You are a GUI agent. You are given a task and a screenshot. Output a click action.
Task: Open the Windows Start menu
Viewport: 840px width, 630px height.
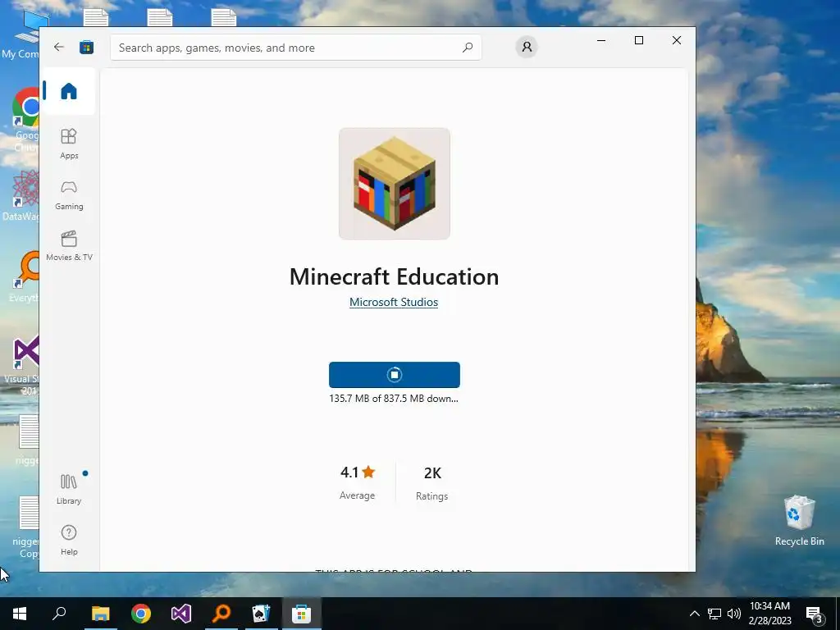point(20,614)
